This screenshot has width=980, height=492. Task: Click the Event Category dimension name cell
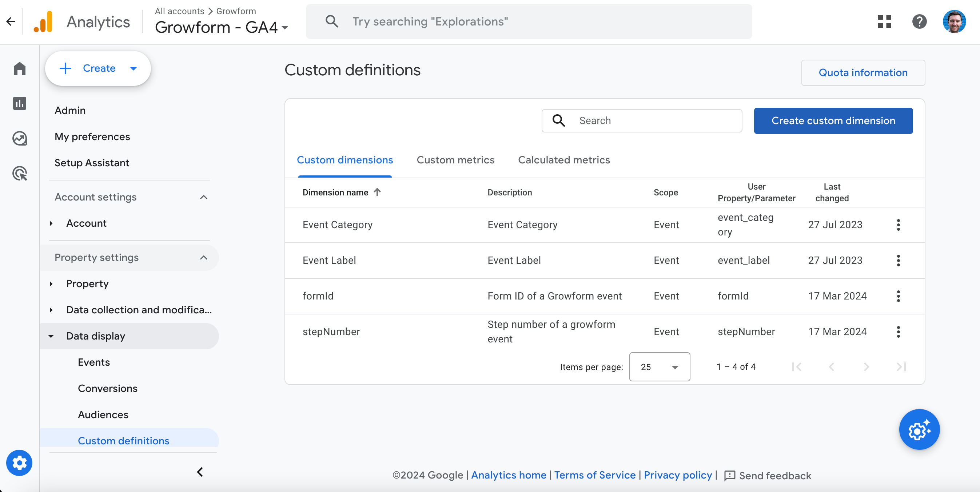point(338,225)
